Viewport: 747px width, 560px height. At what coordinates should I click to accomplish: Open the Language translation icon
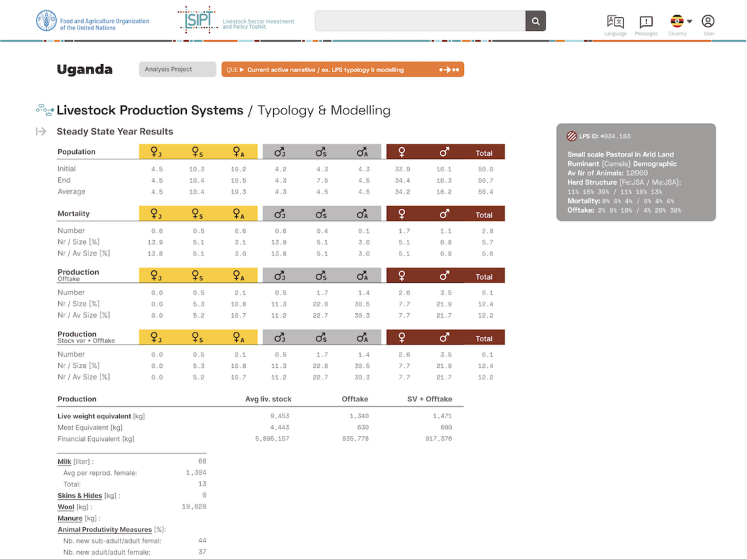click(615, 22)
